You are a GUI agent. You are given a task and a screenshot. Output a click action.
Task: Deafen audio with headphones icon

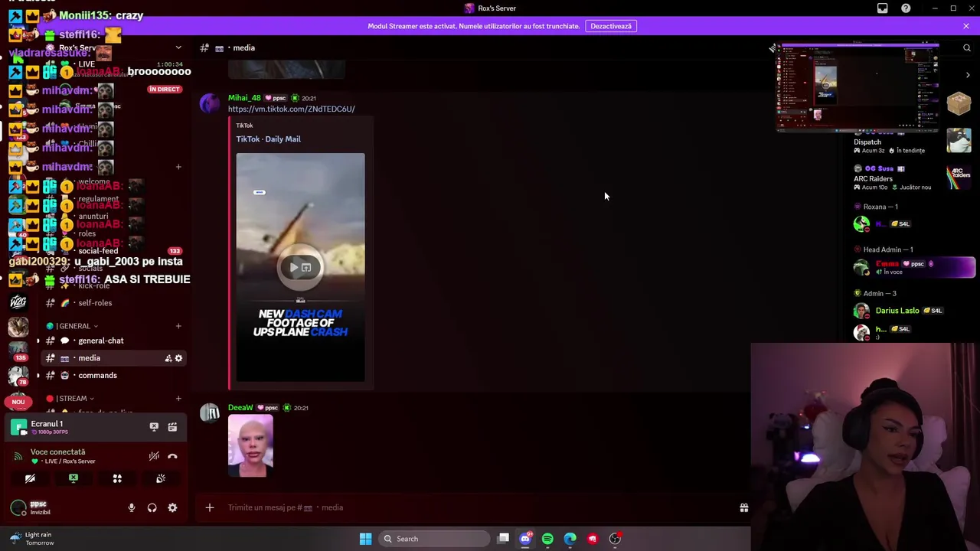point(152,507)
